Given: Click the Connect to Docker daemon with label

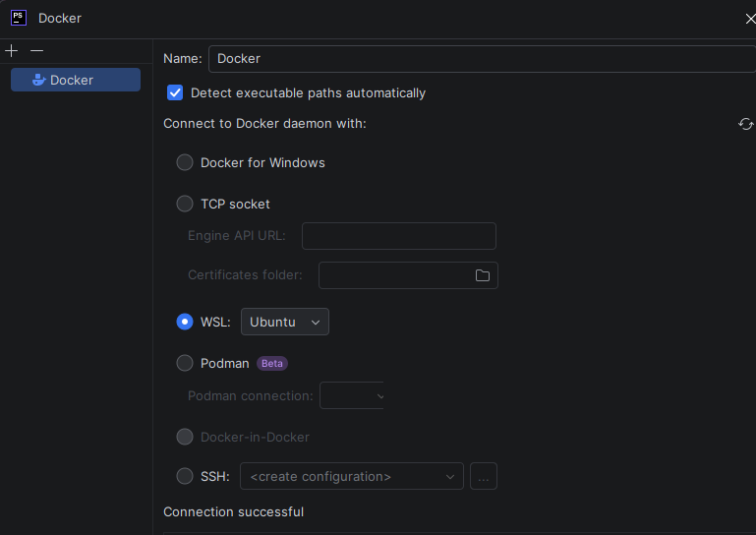Looking at the screenshot, I should 264,124.
